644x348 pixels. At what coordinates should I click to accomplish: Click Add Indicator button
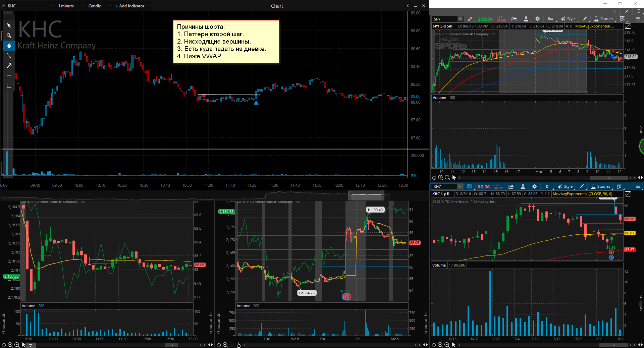click(130, 6)
